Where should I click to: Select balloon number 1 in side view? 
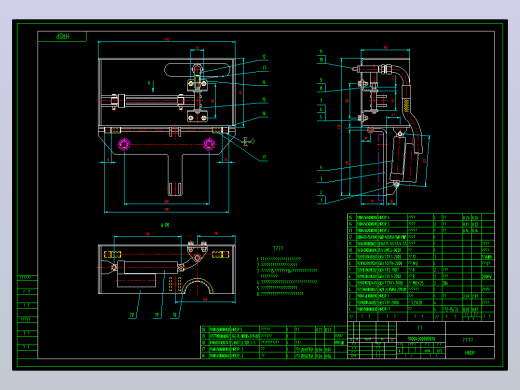321,200
